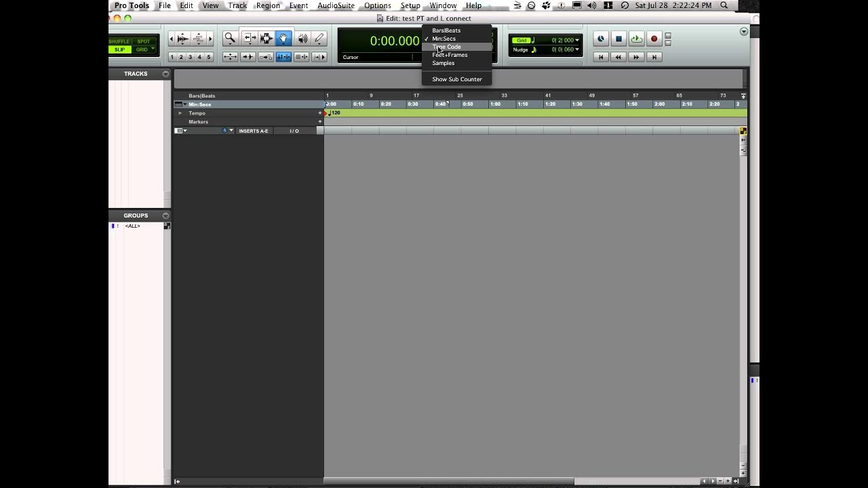Viewport: 868px width, 488px height.
Task: Click the Fast Forward transport button
Action: [x=636, y=58]
